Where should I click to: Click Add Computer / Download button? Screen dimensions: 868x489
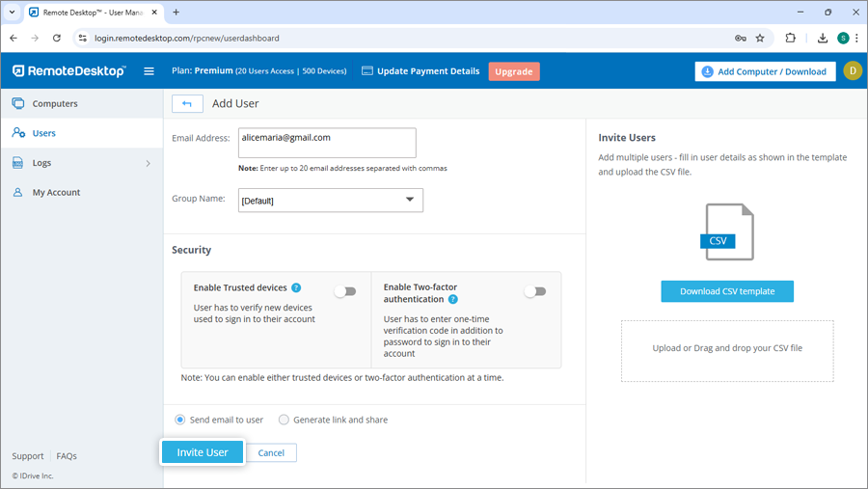pyautogui.click(x=765, y=71)
